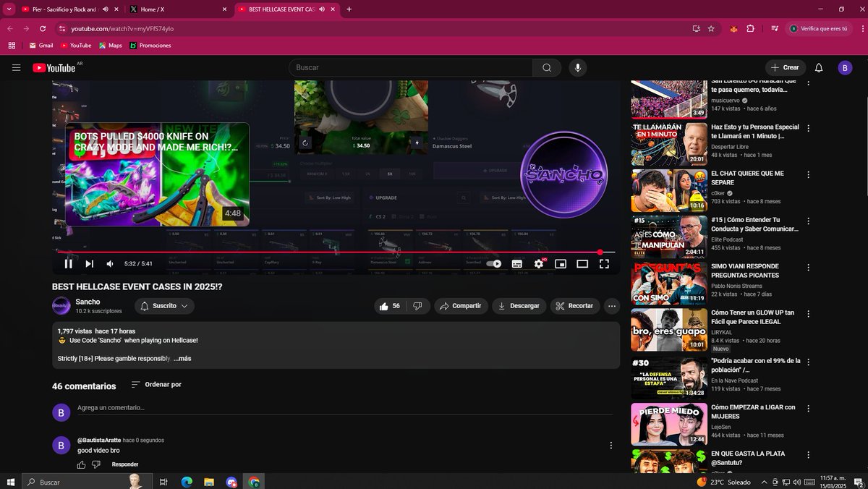Pause the video

click(69, 264)
